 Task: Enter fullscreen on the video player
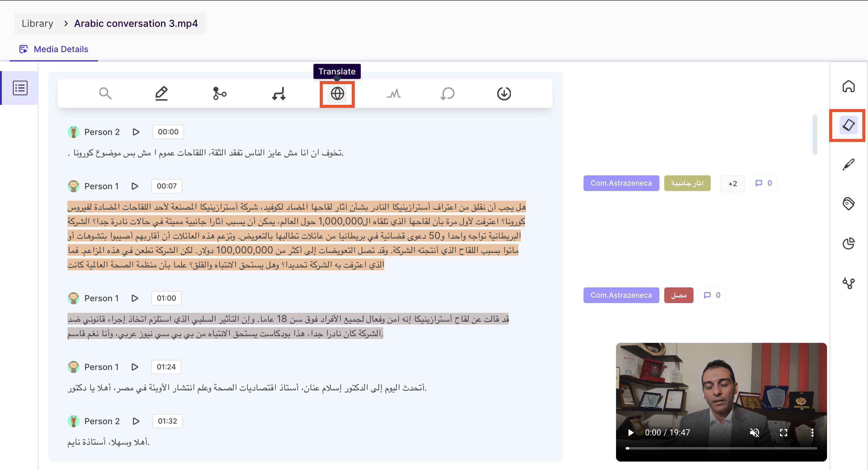[784, 433]
